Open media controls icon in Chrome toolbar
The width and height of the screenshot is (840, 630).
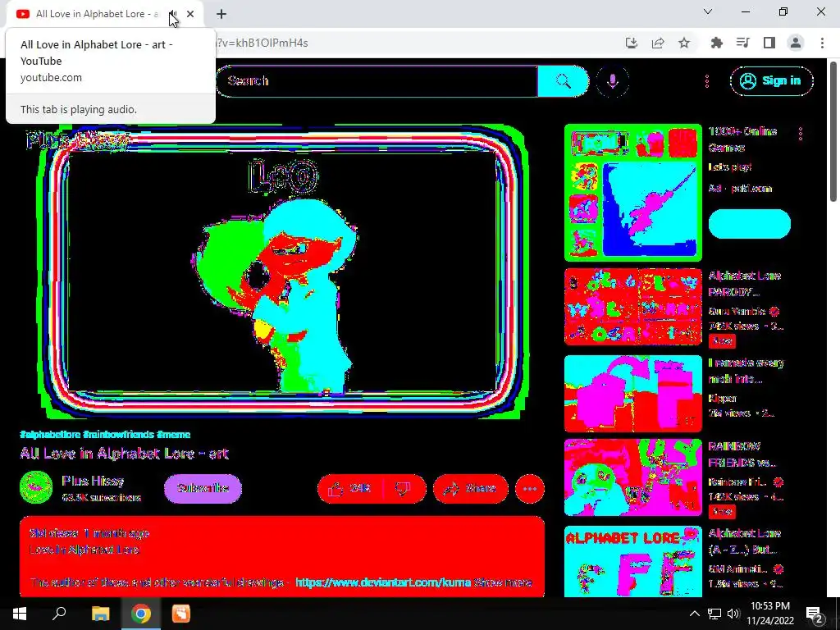click(742, 43)
